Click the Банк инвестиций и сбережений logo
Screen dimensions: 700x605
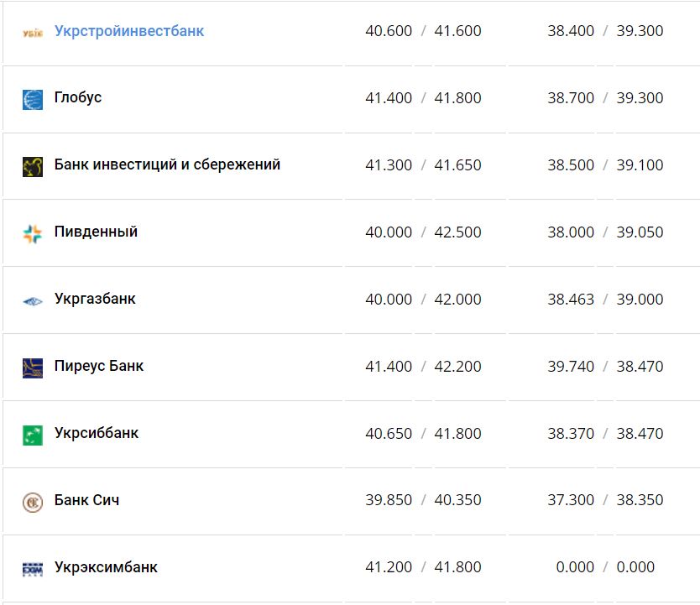pos(32,164)
